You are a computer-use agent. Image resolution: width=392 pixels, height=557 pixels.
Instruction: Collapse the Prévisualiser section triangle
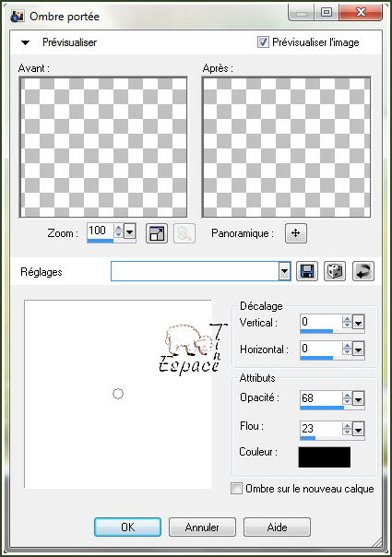25,42
